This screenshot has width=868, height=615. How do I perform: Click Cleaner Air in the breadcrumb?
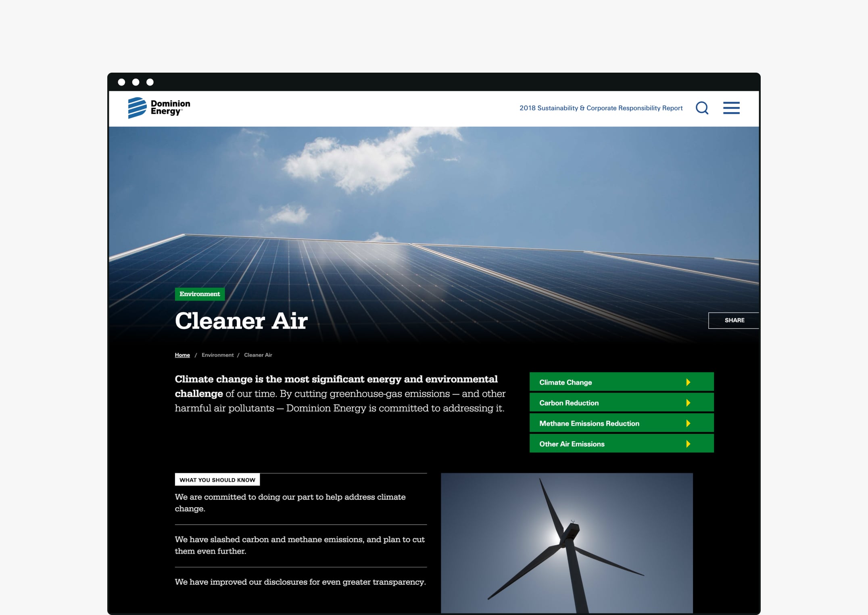coord(258,355)
